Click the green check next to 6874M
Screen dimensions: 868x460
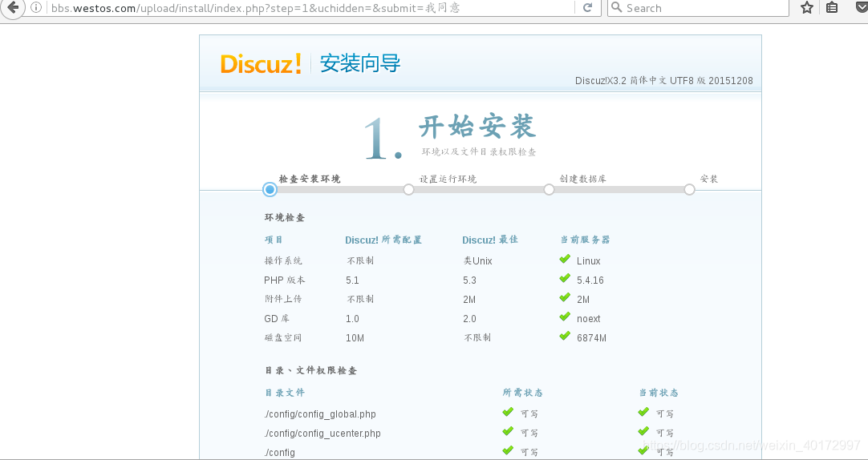tap(565, 336)
